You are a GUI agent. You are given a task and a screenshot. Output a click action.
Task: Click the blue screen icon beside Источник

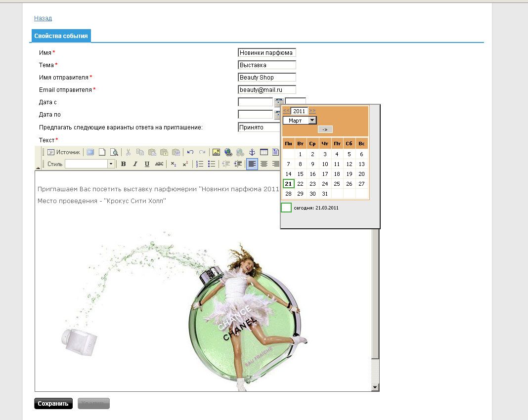coord(90,152)
